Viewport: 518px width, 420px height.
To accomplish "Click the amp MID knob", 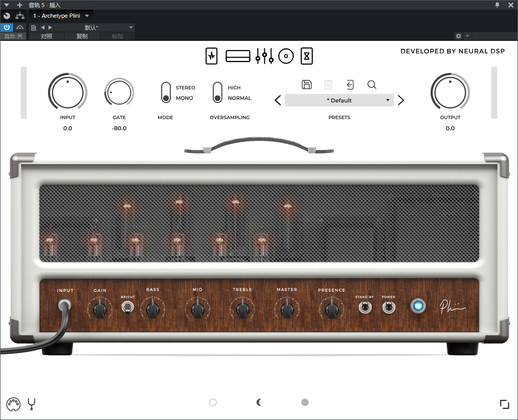I will pos(198,308).
